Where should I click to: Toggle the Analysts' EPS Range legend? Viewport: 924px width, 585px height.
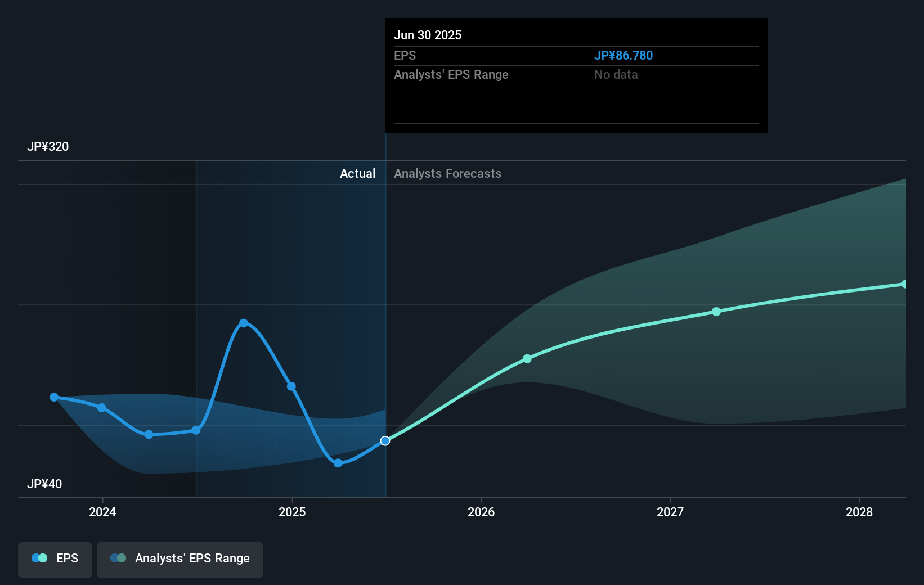click(x=180, y=560)
